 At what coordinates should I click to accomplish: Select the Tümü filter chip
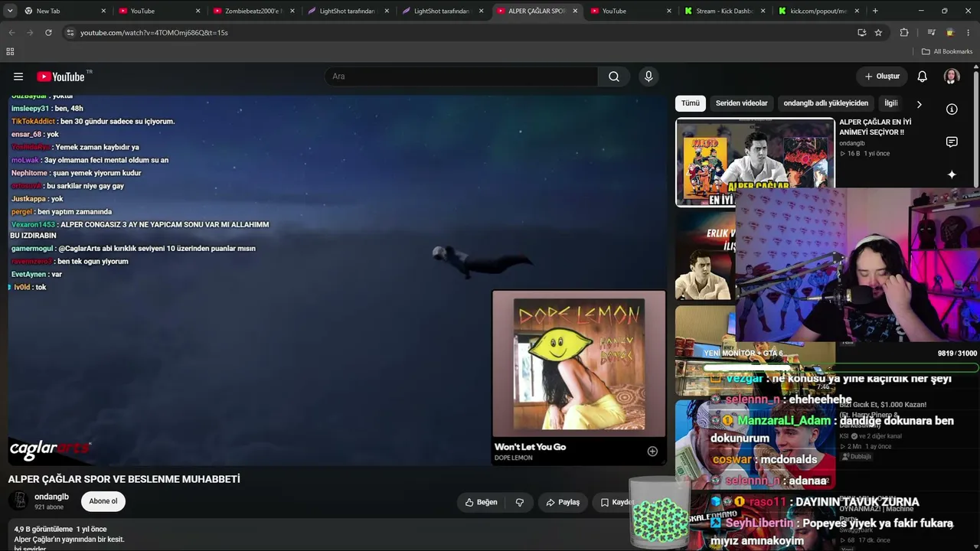coord(691,103)
